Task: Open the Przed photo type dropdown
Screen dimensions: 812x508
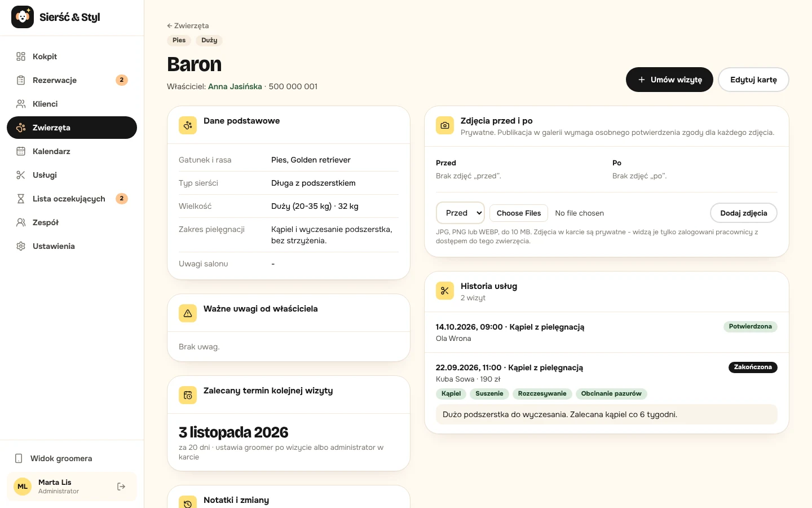Action: [460, 213]
